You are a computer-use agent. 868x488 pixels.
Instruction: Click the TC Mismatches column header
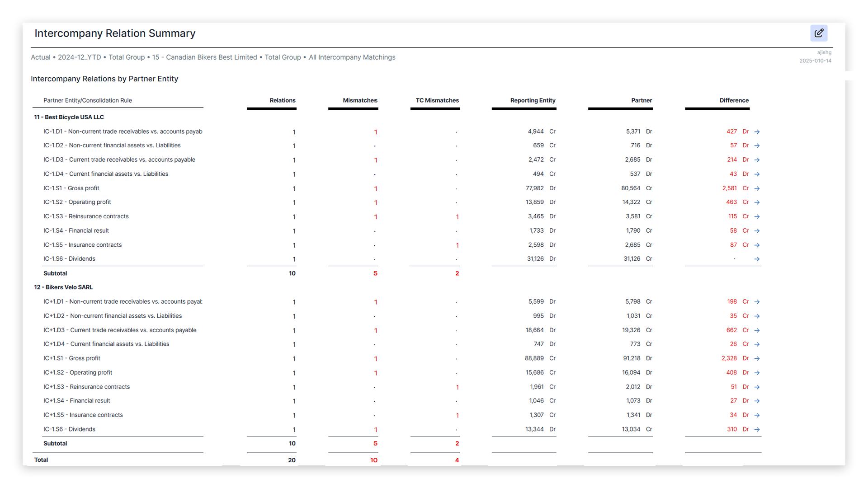[x=435, y=100]
